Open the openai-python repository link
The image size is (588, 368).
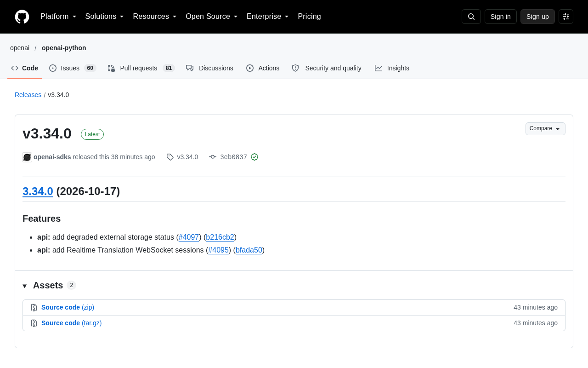click(x=64, y=48)
